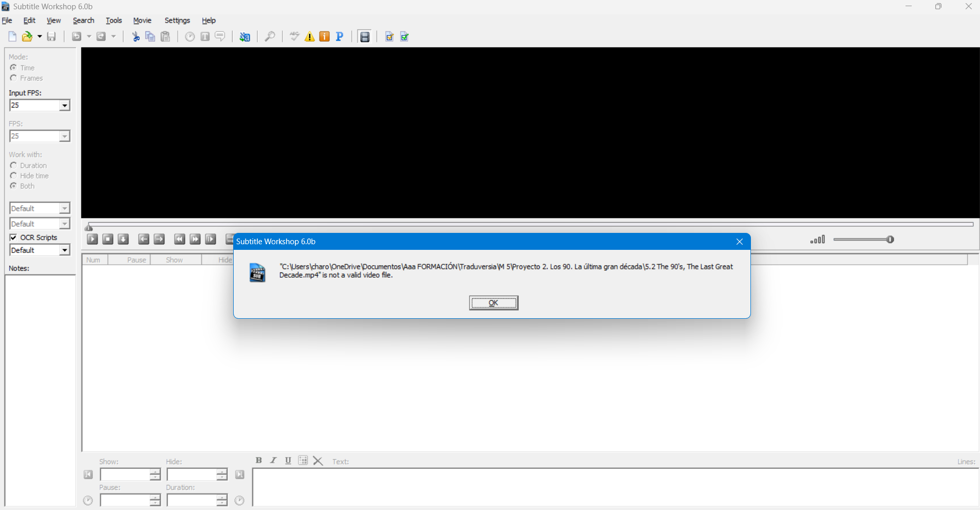Open Search with the magnifier icon
The image size is (980, 510).
pyautogui.click(x=270, y=37)
